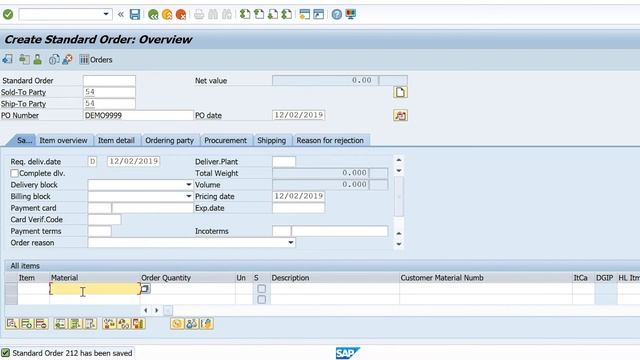
Task: Click the Save diskette icon
Action: coord(135,15)
